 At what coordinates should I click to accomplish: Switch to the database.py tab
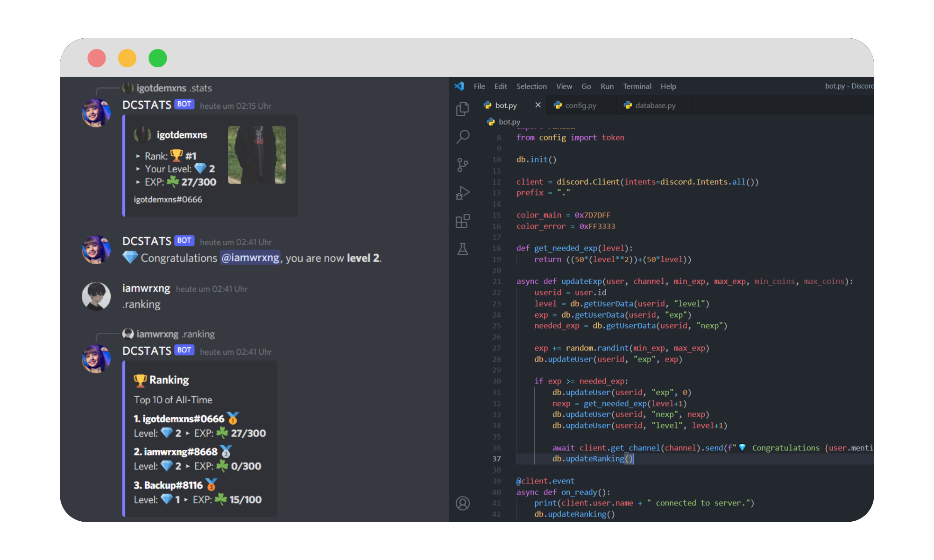tap(655, 105)
